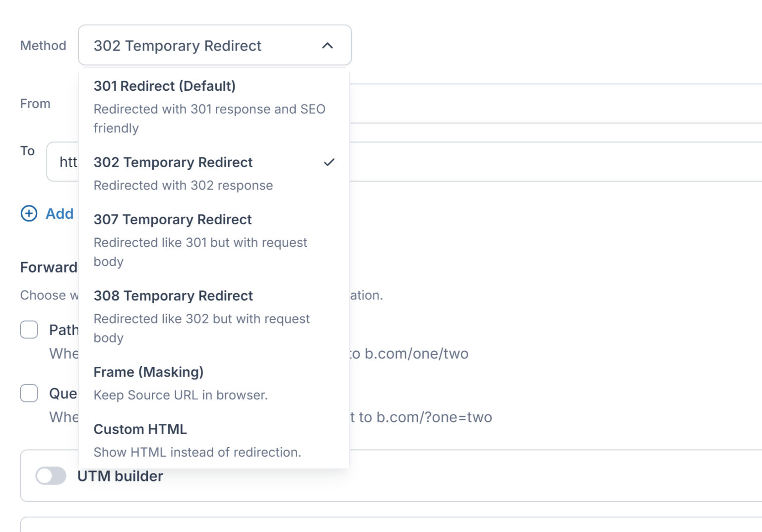The height and width of the screenshot is (532, 762).
Task: Click the Forwarding section heading
Action: pos(48,267)
